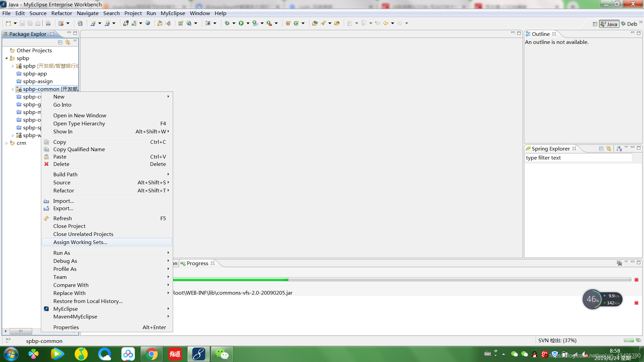This screenshot has height=362, width=644.
Task: Toggle Link with Editor in Spring Explorer
Action: pyautogui.click(x=609, y=148)
